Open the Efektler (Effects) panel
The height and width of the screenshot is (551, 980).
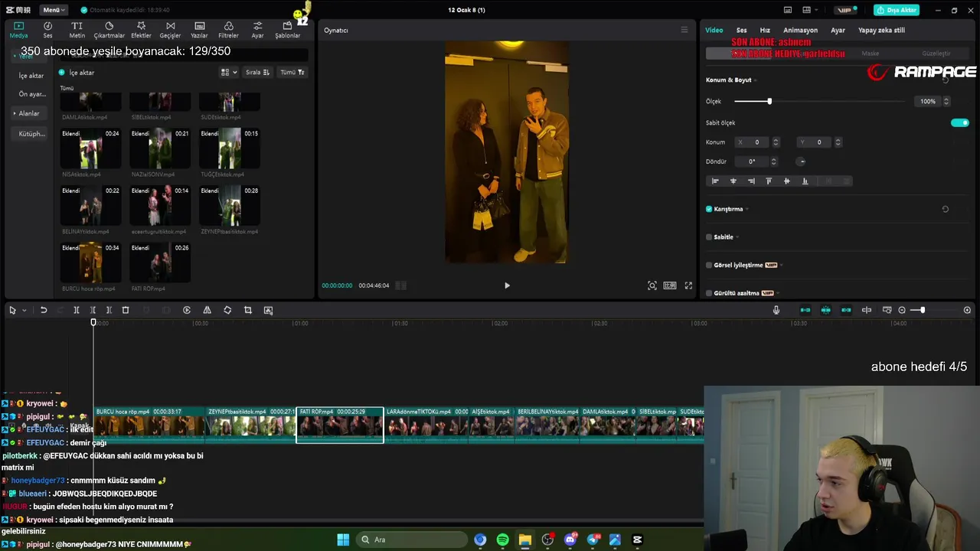point(141,30)
